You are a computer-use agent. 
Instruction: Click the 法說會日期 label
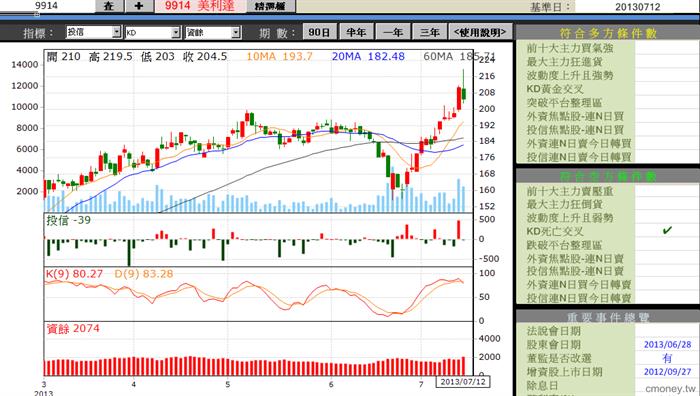(x=554, y=331)
